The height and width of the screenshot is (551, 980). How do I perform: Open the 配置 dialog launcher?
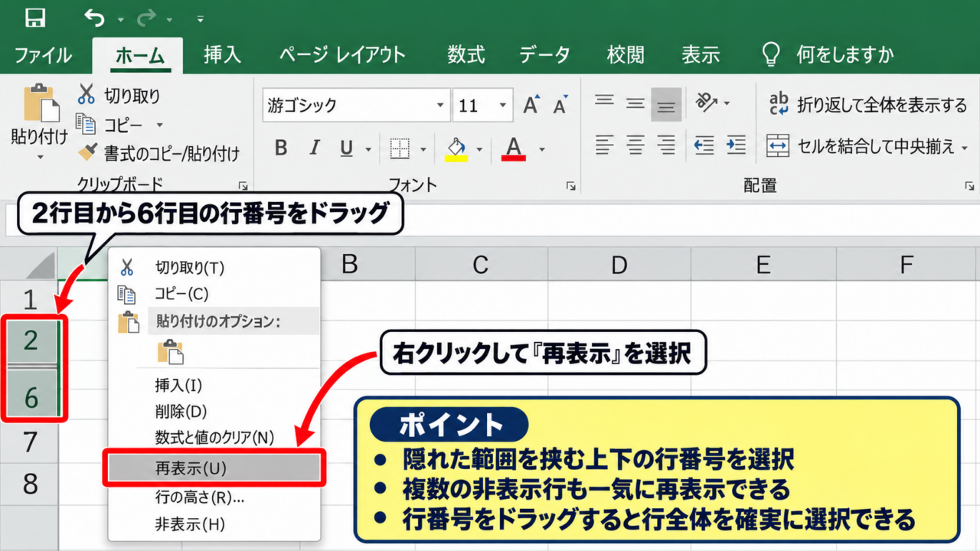click(970, 186)
